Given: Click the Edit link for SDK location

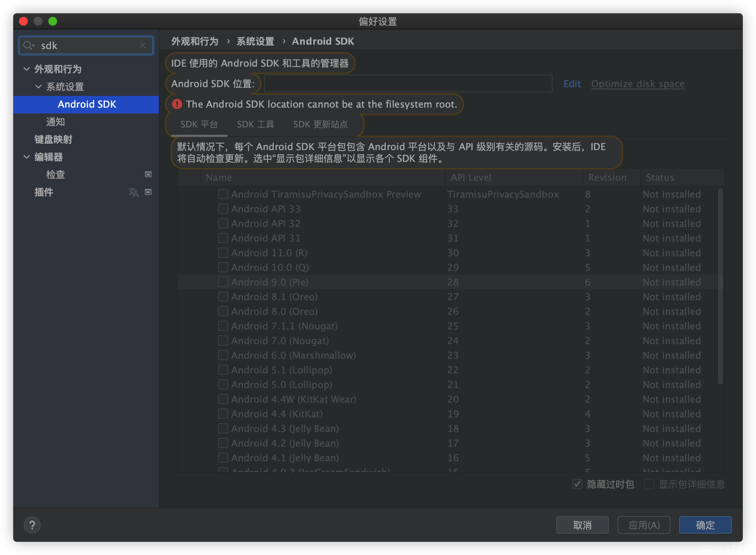Looking at the screenshot, I should pyautogui.click(x=572, y=84).
